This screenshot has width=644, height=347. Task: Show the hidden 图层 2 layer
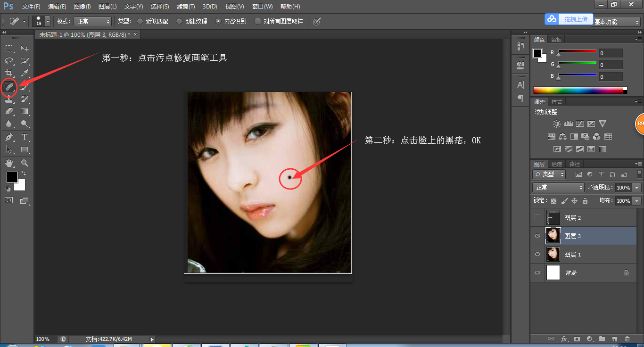tap(537, 217)
